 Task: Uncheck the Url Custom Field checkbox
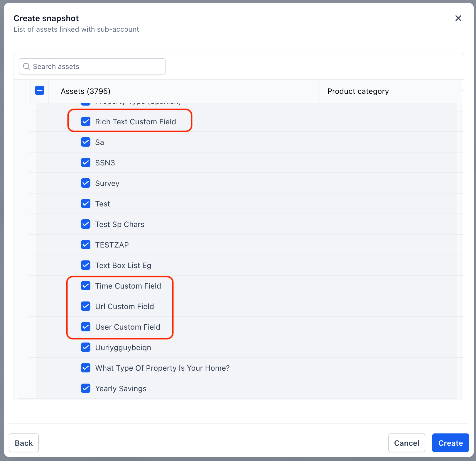click(x=86, y=306)
